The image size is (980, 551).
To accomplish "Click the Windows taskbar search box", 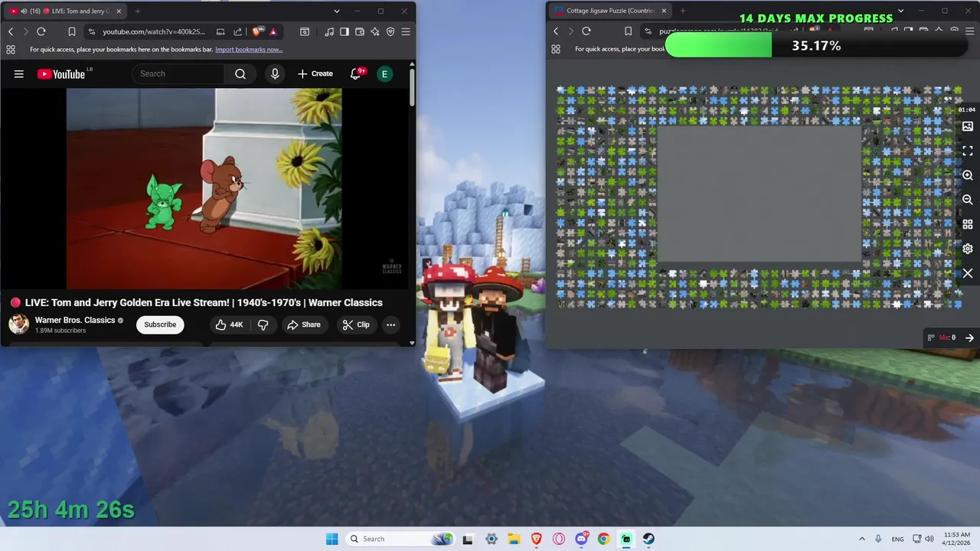I will (400, 539).
